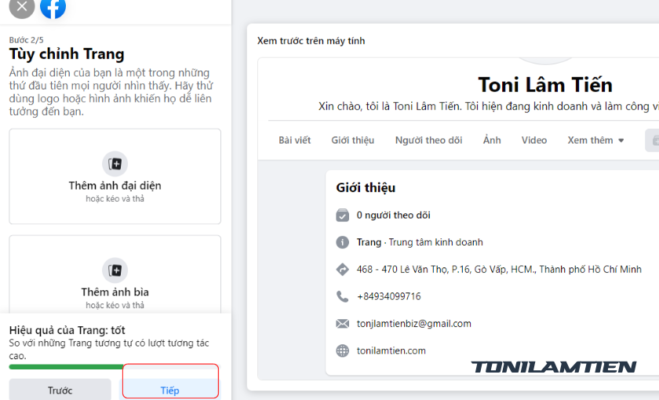659x400 pixels.
Task: Click the add cover photo icon
Action: 115,270
